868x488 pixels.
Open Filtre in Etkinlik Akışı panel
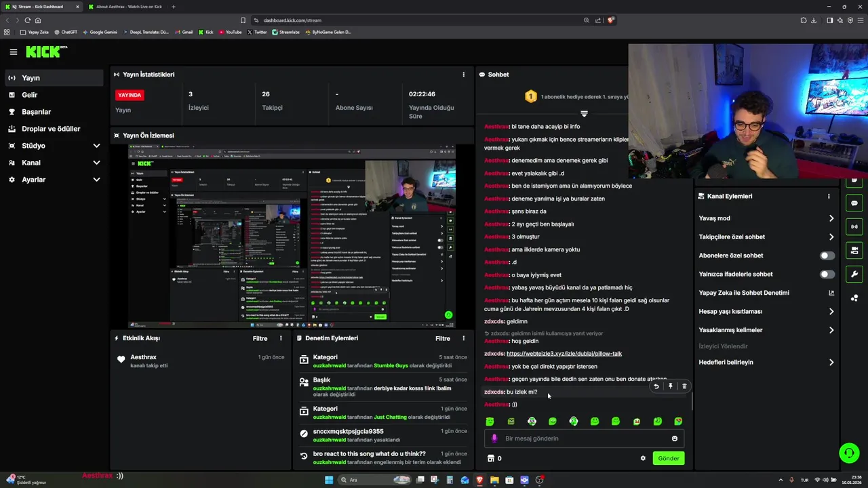[260, 338]
